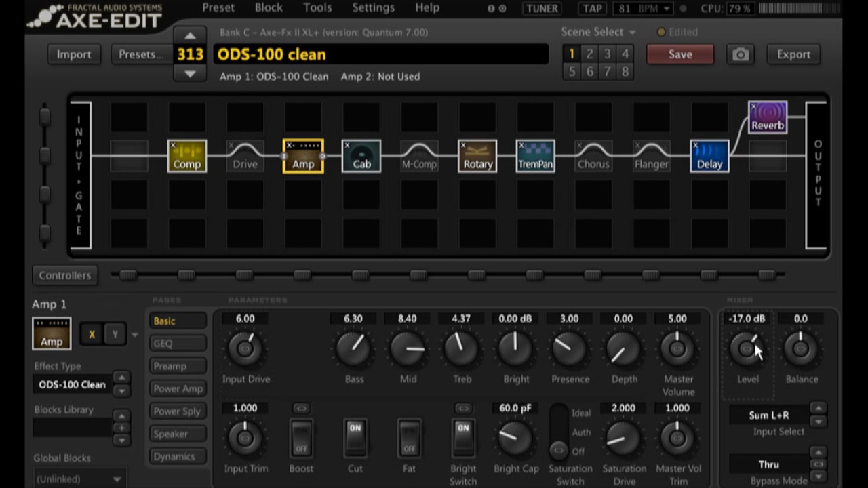This screenshot has width=868, height=488.
Task: Open the Global Blocks (Unlinked) dropdown
Action: (79, 479)
